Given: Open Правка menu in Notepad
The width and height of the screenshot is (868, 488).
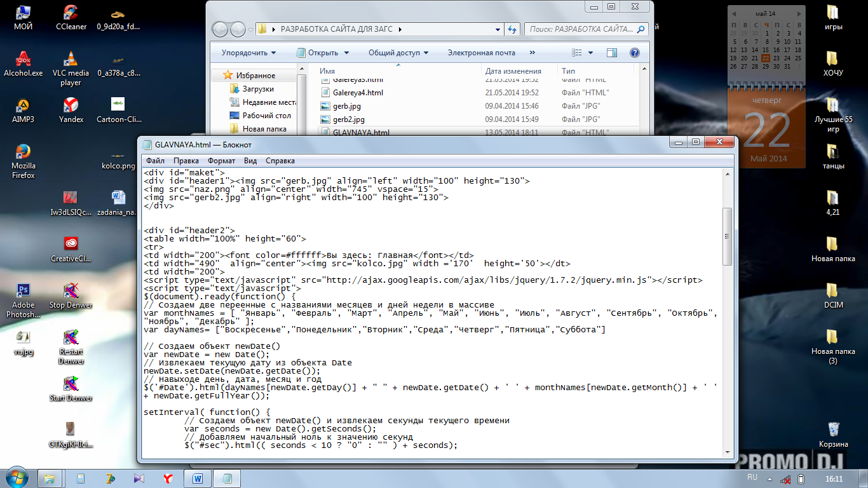Looking at the screenshot, I should point(186,161).
